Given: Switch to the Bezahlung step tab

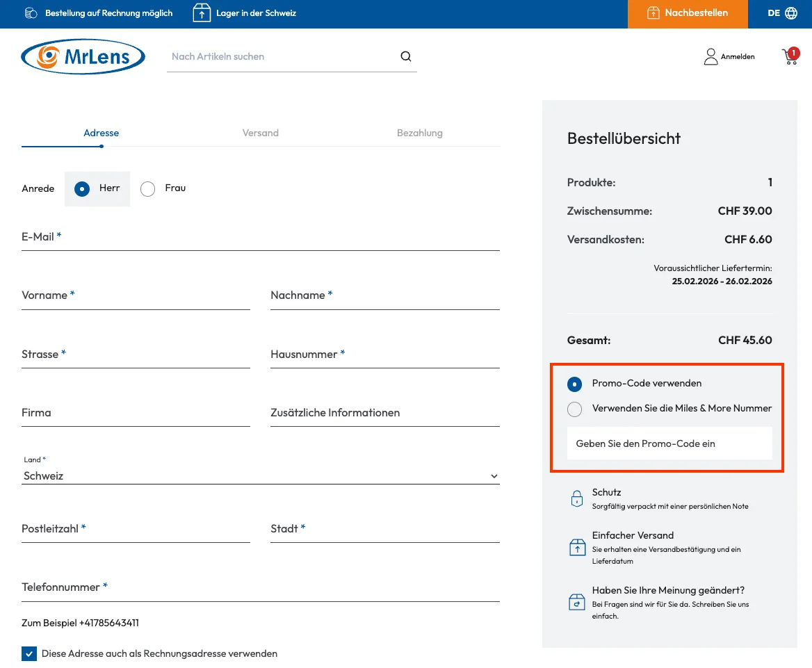Looking at the screenshot, I should [x=419, y=133].
